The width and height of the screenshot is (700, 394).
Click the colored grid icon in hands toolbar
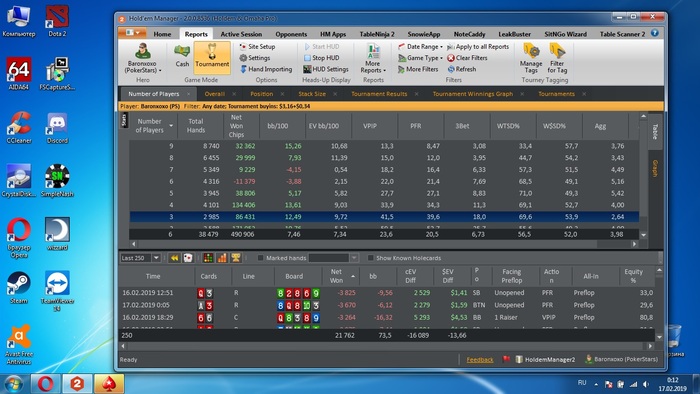point(208,258)
